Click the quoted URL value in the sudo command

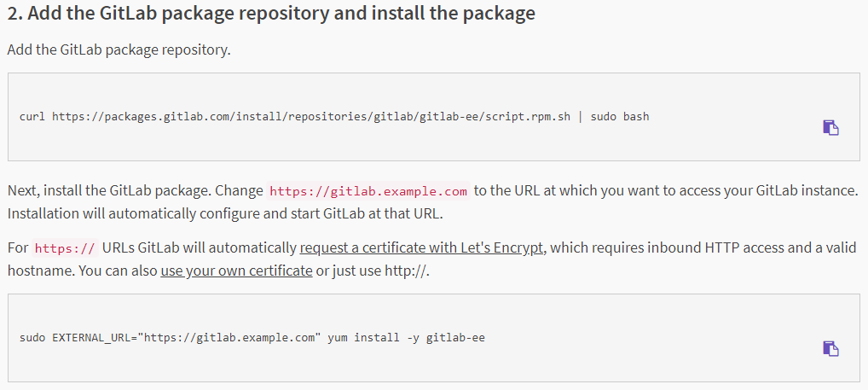(232, 337)
